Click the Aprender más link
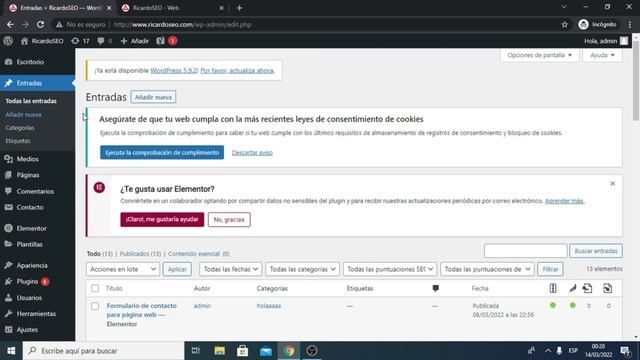The width and height of the screenshot is (640, 360). point(564,201)
